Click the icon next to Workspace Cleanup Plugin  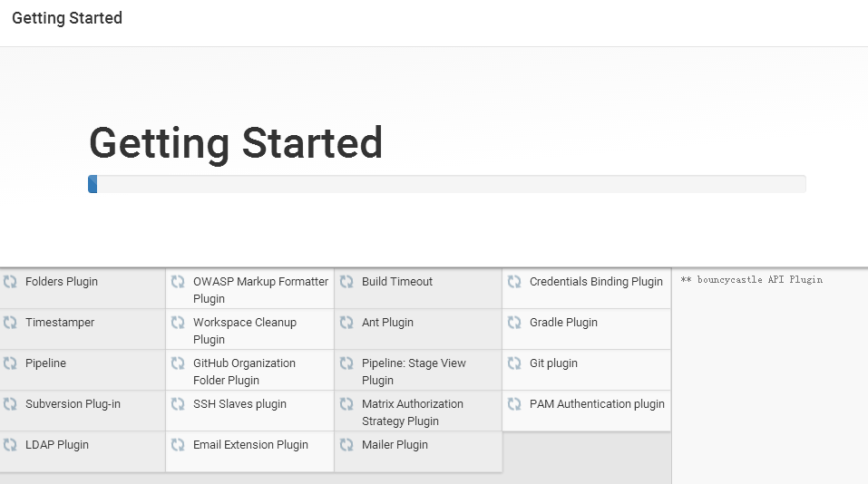[178, 323]
